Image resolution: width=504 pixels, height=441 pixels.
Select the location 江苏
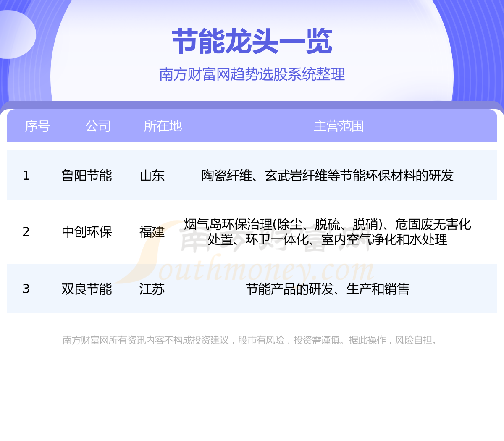click(x=152, y=289)
